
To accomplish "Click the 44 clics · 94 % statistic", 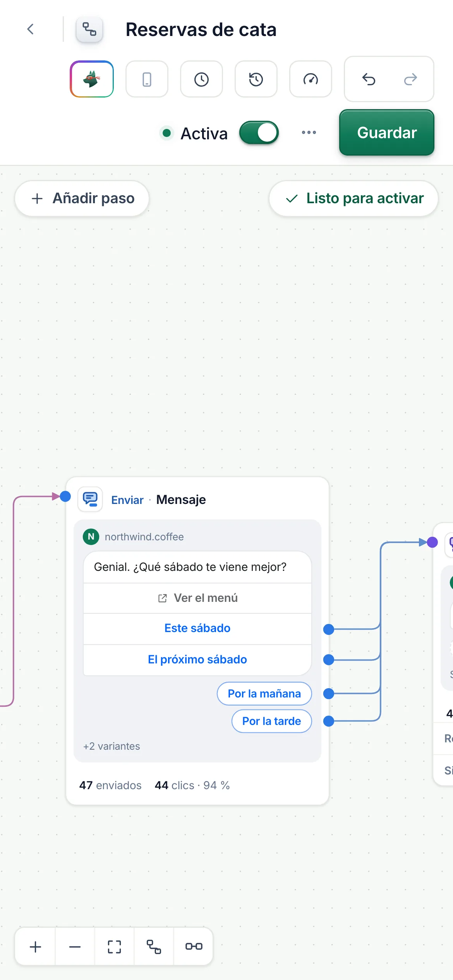I will (x=192, y=785).
